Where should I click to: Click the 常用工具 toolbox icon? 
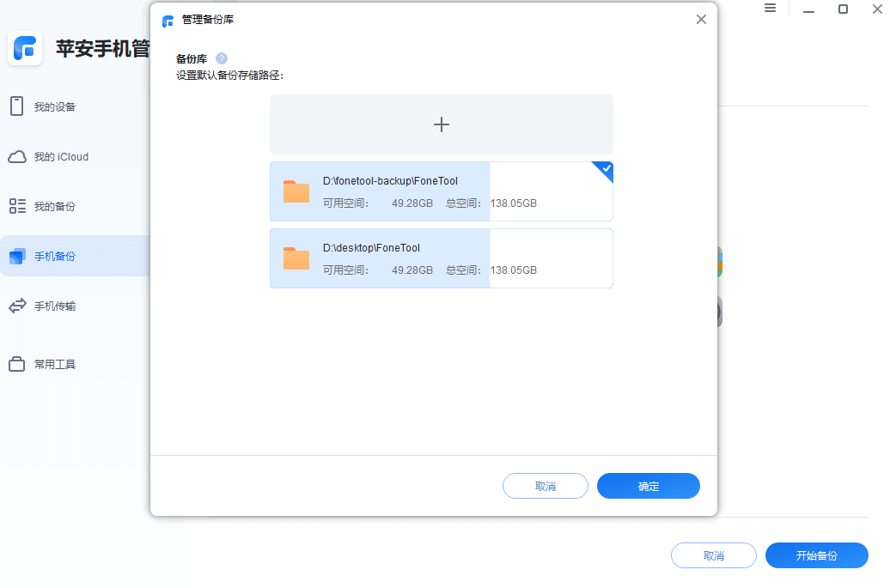point(15,363)
